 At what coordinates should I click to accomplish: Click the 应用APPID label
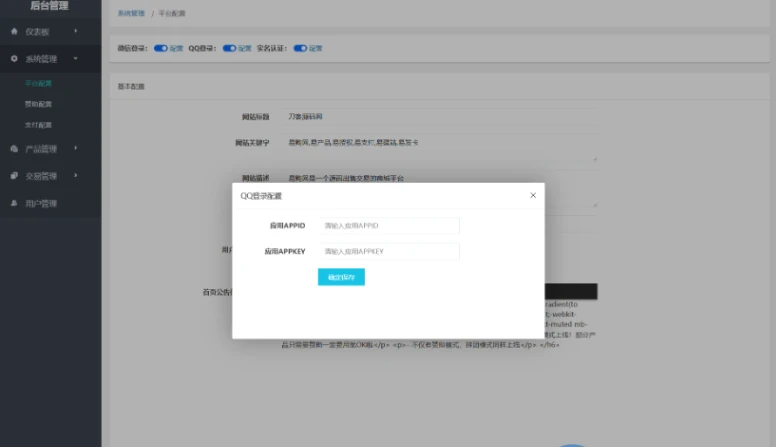coord(287,226)
